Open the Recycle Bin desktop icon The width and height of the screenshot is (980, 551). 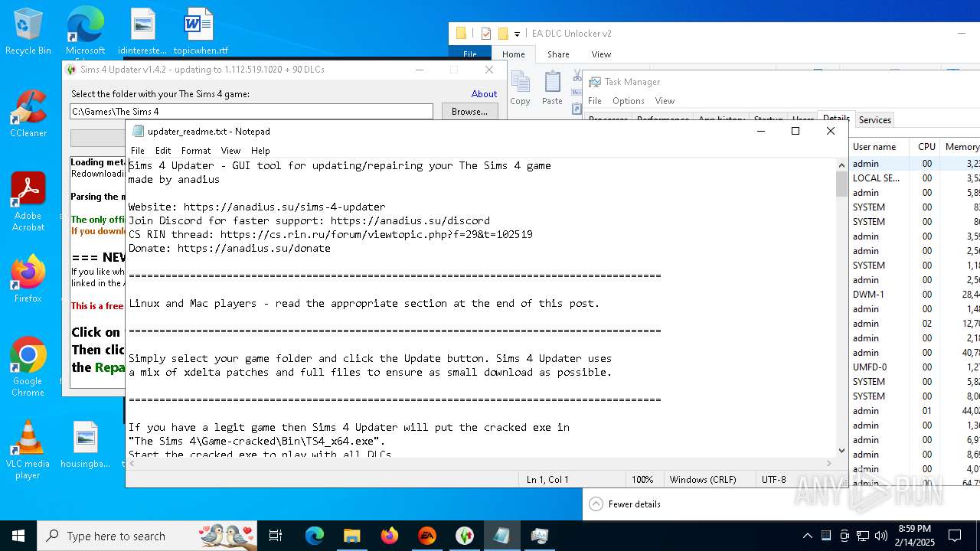tap(28, 31)
